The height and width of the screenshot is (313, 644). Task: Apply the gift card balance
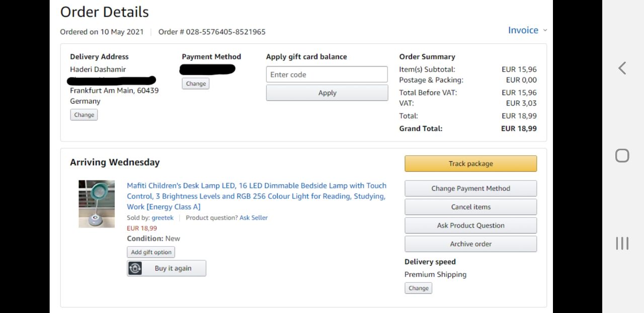(x=327, y=93)
